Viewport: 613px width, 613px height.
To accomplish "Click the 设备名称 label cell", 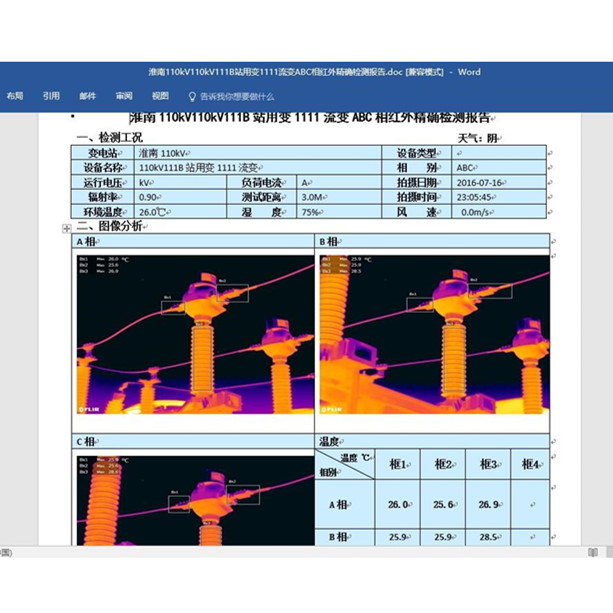I will tap(103, 168).
